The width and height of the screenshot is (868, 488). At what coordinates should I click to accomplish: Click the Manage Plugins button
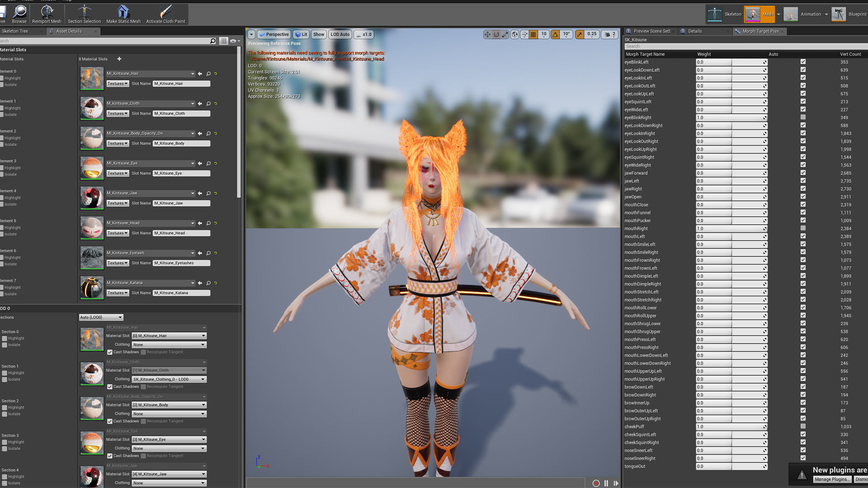(x=831, y=479)
